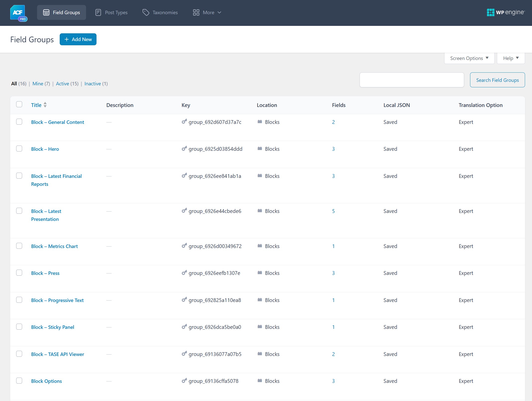
Task: Click the Add New button
Action: click(x=78, y=39)
